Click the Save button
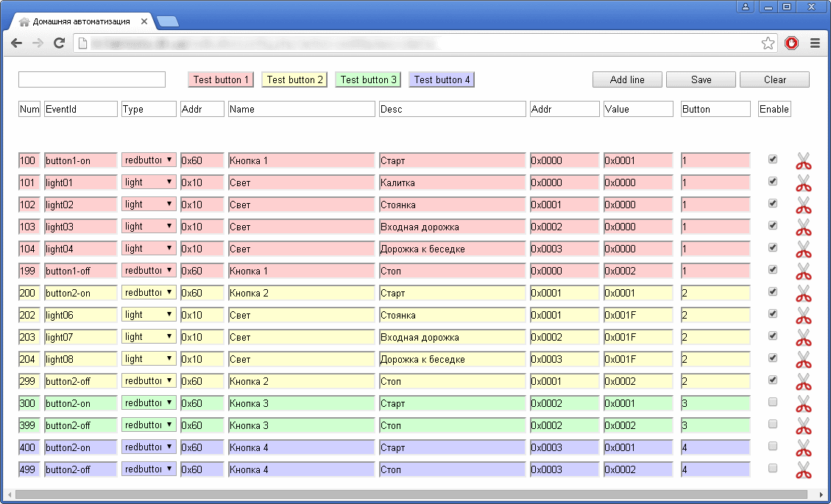Screen dimensions: 831x504 (x=701, y=79)
